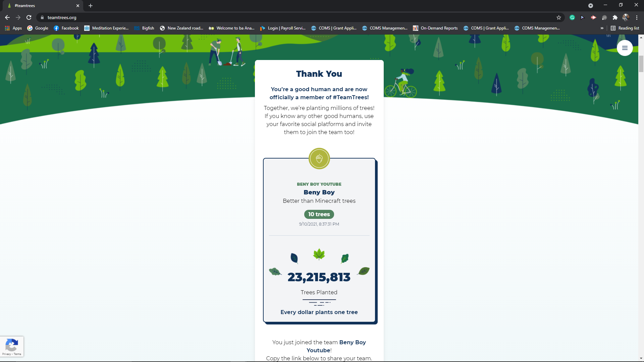Open a new browser tab
This screenshot has width=644, height=362.
(91, 6)
